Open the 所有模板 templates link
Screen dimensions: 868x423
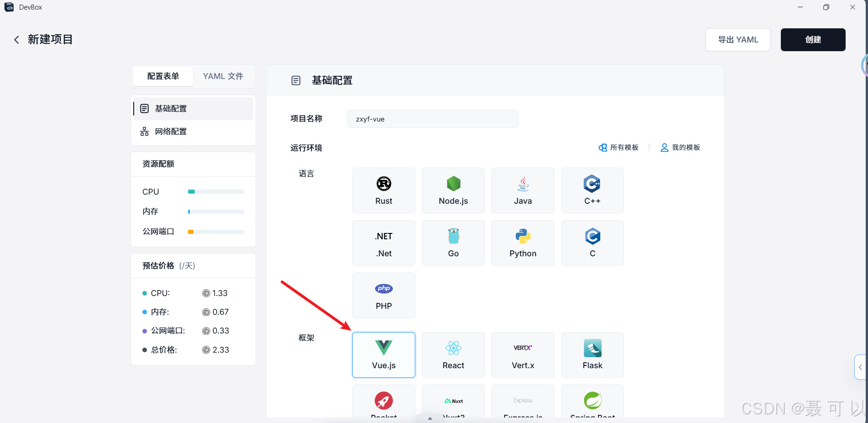(618, 148)
